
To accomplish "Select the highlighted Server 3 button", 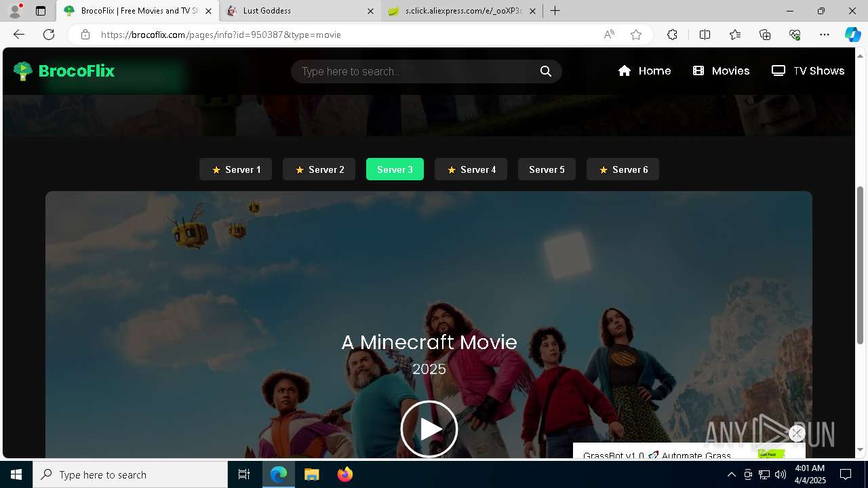I will tap(395, 169).
